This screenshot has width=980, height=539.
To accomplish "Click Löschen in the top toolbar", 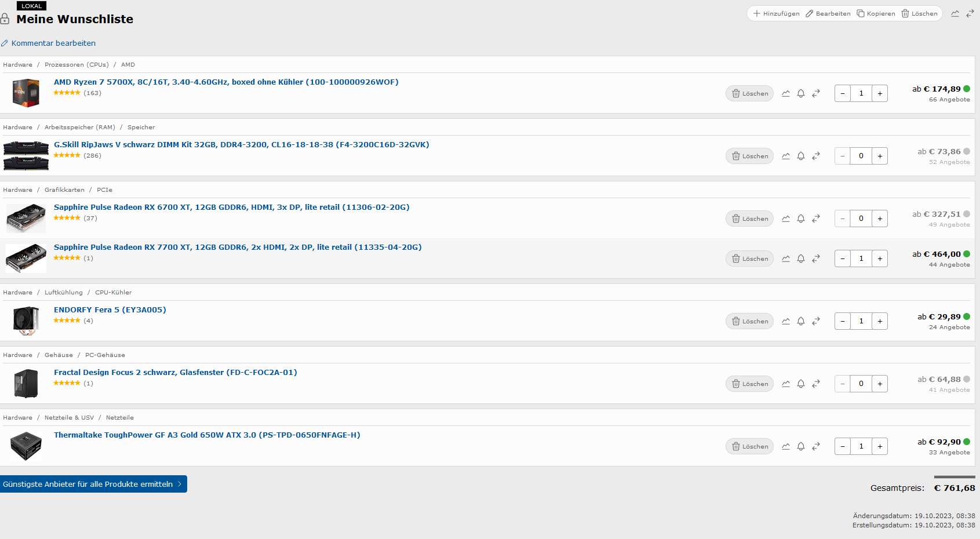I will [x=919, y=13].
